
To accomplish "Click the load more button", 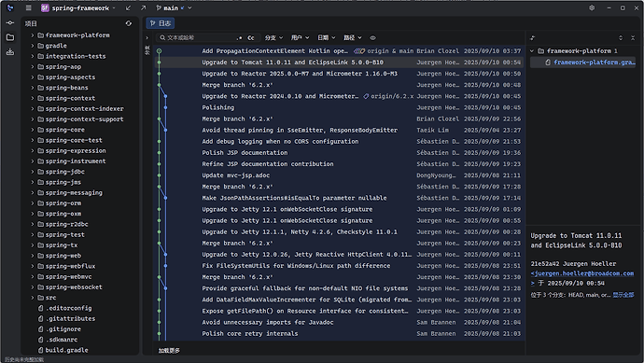I will [169, 350].
